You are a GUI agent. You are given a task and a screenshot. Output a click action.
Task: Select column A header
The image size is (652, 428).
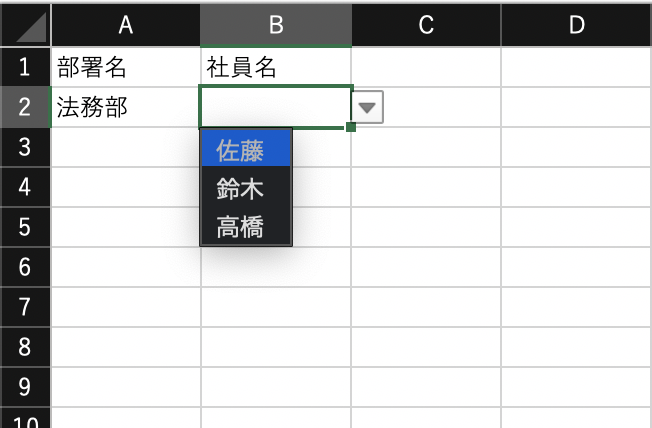(x=126, y=25)
